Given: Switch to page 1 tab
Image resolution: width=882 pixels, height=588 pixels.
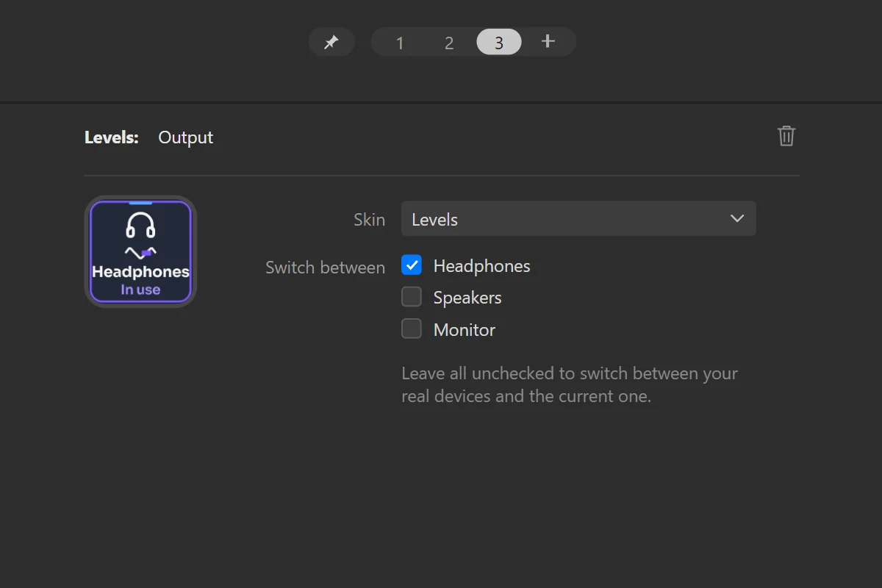Looking at the screenshot, I should coord(400,43).
